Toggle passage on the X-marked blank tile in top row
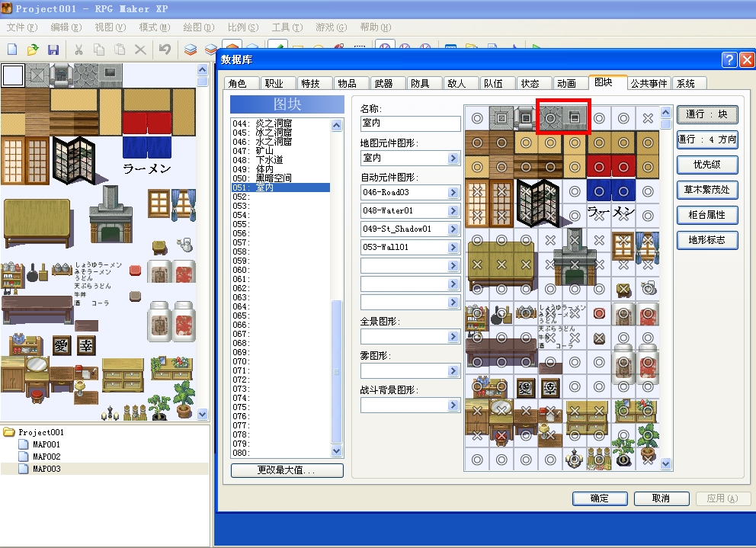This screenshot has height=548, width=756. coord(648,118)
